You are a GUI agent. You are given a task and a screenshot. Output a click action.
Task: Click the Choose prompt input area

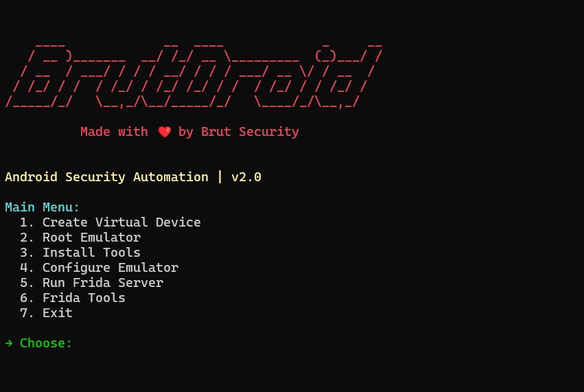click(x=149, y=343)
